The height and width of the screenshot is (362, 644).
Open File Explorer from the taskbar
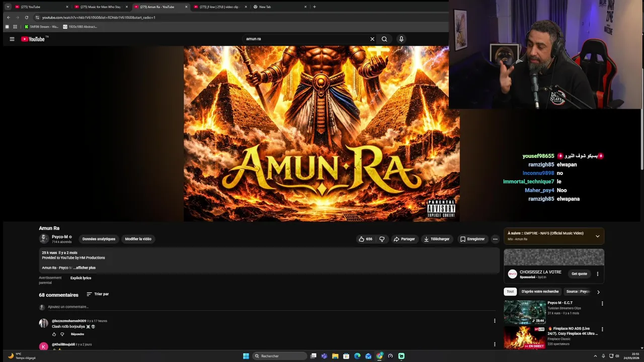[335, 356]
